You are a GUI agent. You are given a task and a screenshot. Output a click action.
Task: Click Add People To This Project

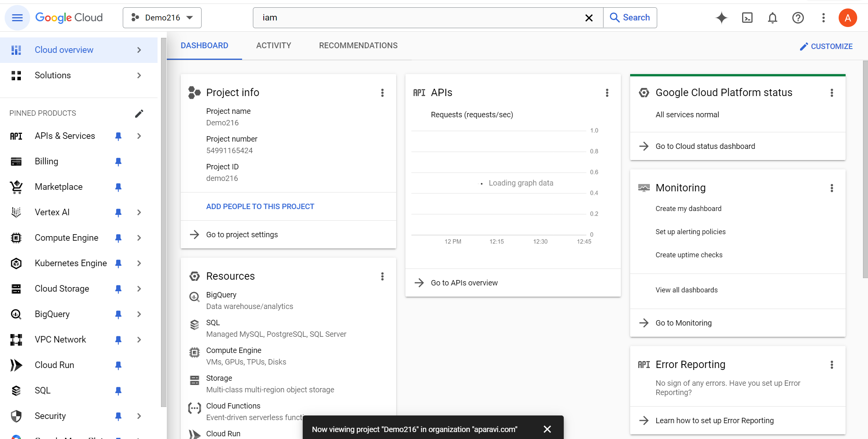tap(260, 206)
